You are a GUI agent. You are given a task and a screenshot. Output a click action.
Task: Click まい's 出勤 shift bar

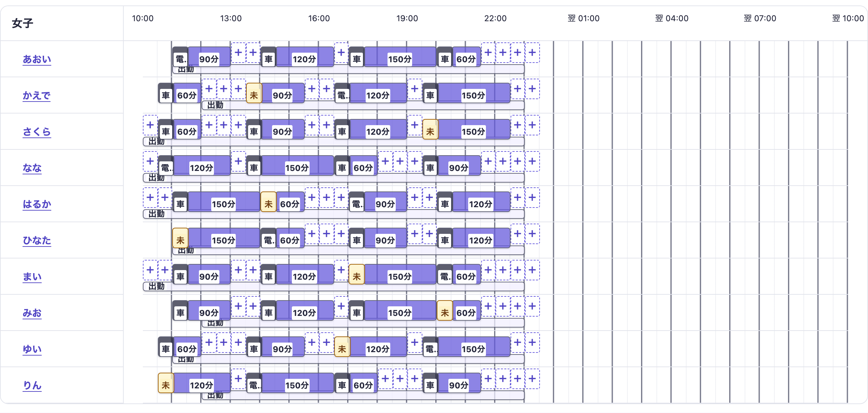[334, 287]
